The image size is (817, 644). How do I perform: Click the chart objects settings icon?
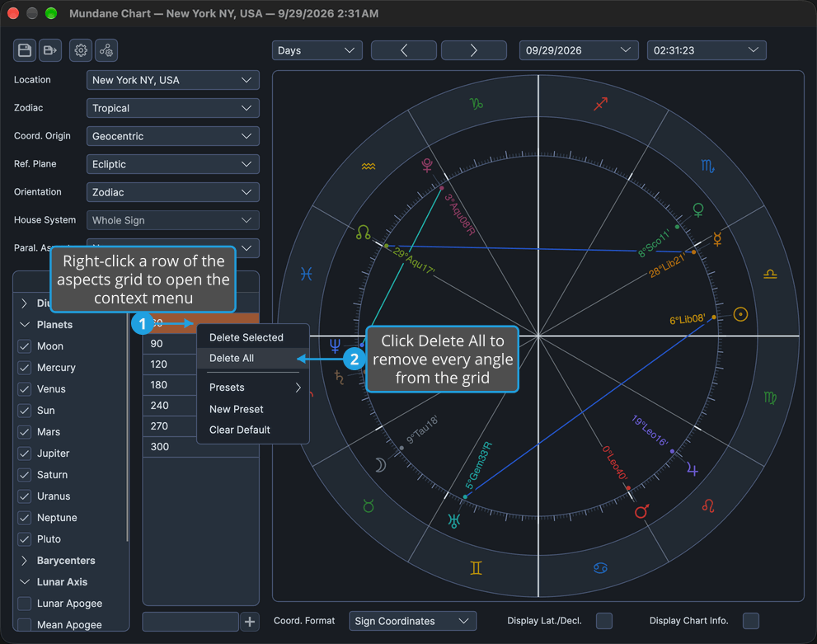[106, 50]
